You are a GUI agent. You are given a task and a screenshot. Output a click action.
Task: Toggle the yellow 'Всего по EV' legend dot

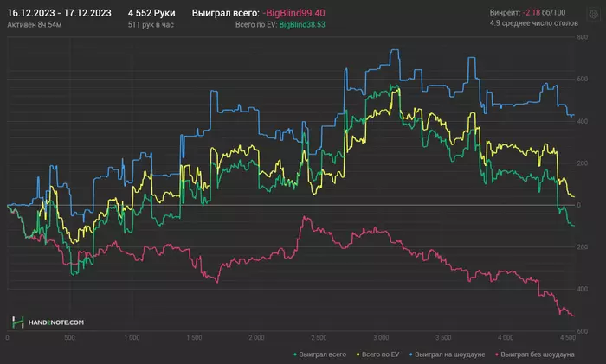pos(358,354)
